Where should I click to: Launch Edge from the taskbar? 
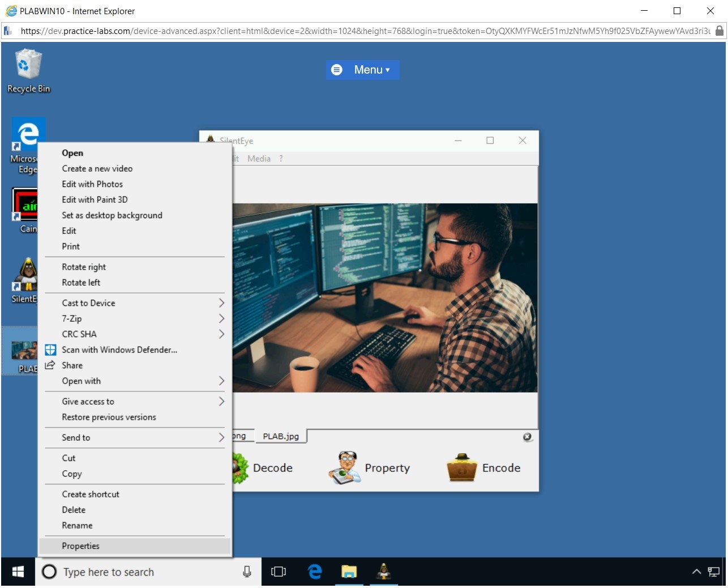click(x=315, y=572)
